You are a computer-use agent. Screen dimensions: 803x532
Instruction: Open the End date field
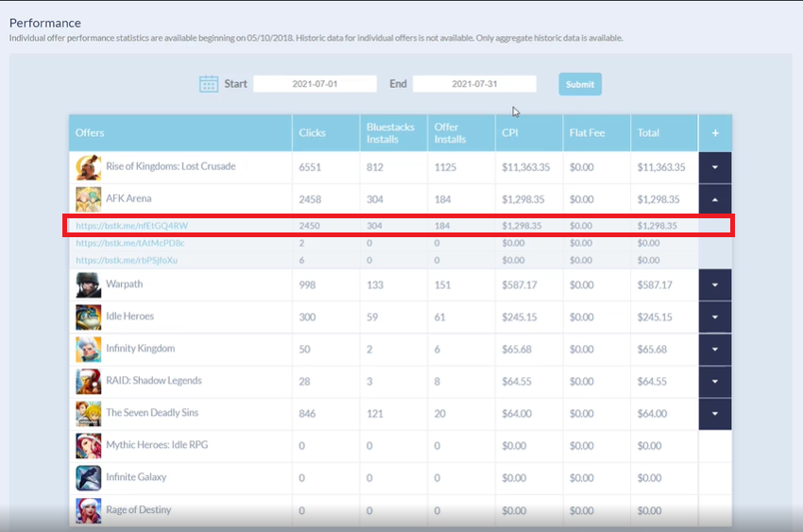pos(475,84)
